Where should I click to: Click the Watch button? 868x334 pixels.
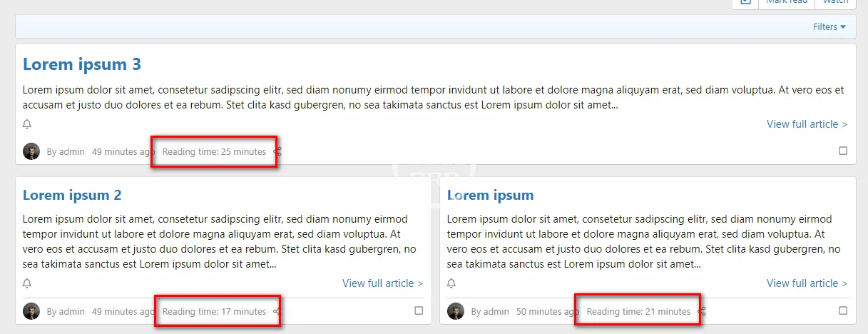[835, 2]
